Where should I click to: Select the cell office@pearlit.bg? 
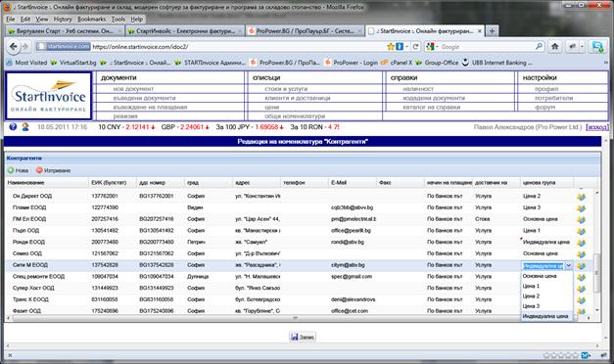tap(353, 231)
